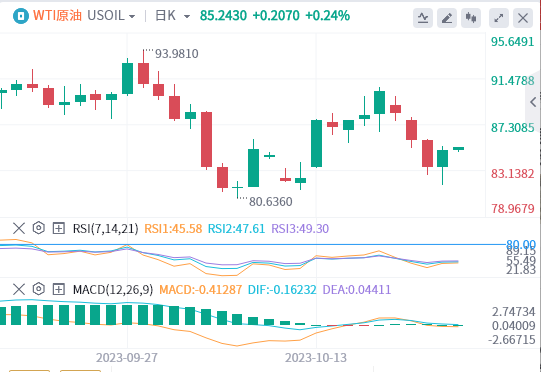Open the USOIL symbol dropdown
Image resolution: width=541 pixels, height=372 pixels.
coord(111,16)
